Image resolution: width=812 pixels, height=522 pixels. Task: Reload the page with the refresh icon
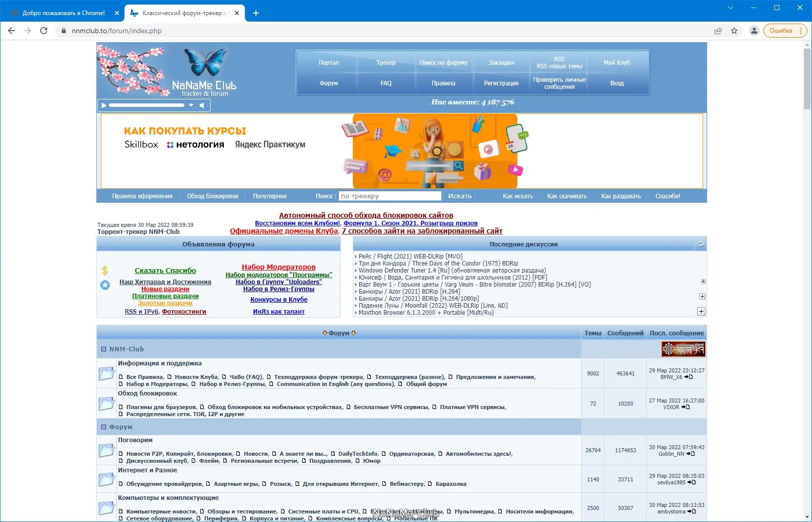(x=44, y=31)
